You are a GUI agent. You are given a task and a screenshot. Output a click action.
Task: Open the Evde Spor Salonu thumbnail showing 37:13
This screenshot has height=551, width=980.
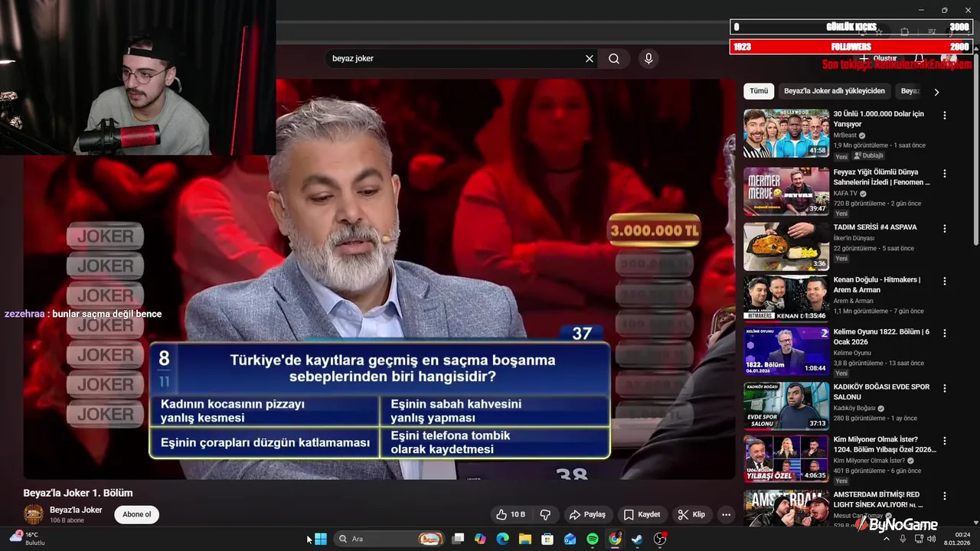pyautogui.click(x=786, y=406)
